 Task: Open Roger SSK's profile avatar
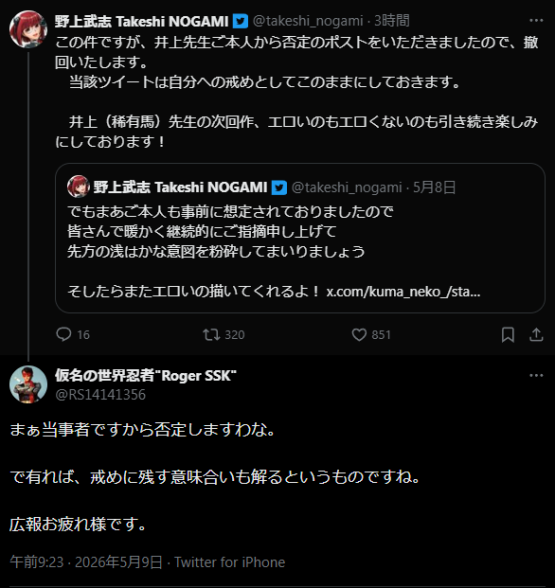coord(28,384)
